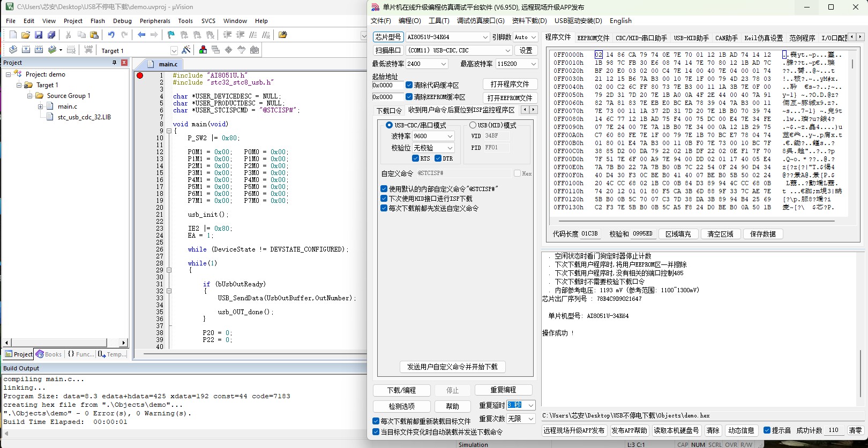Click the 打开程序文件 button

click(510, 85)
